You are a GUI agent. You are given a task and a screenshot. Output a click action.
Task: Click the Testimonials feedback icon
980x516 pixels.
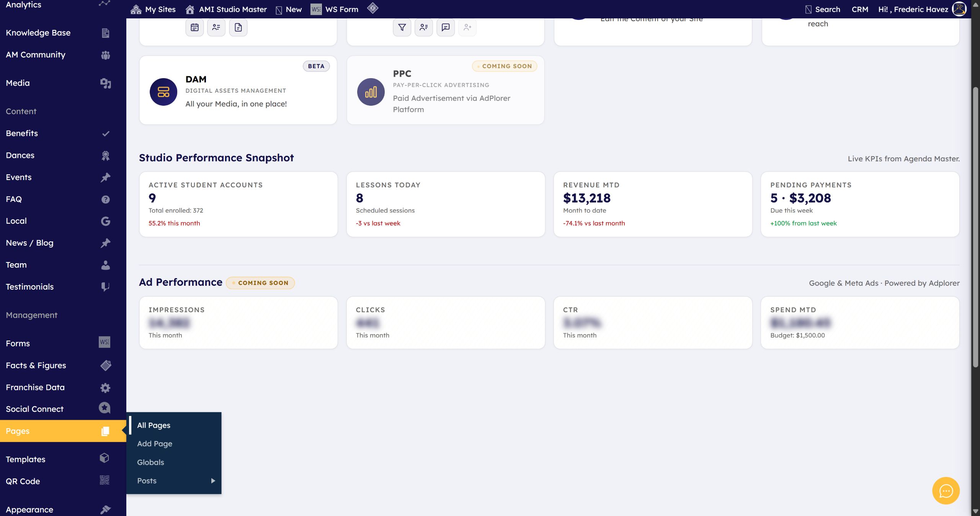(x=105, y=287)
